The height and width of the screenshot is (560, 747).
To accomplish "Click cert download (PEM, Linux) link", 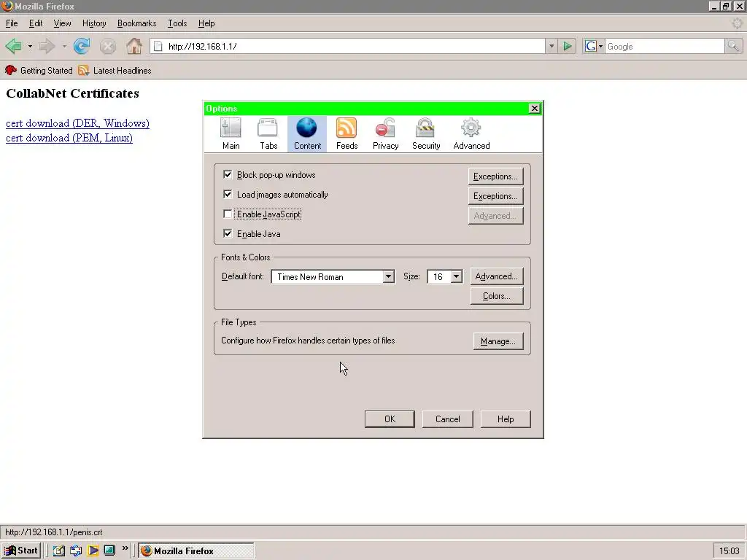I will (x=69, y=138).
